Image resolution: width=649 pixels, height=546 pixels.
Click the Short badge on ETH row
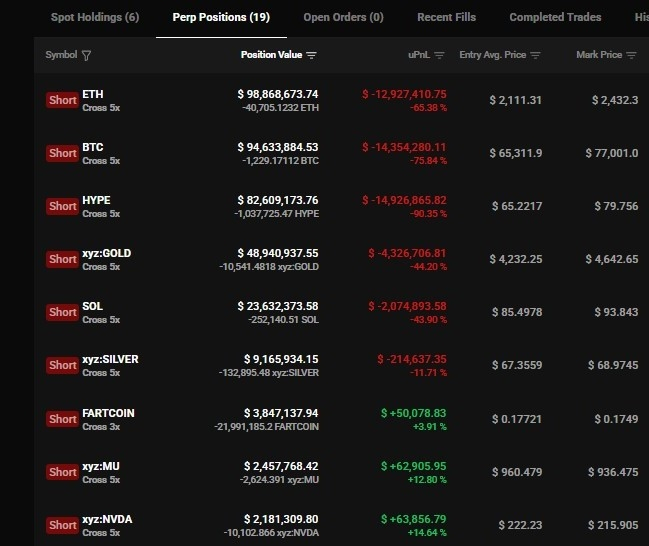(62, 100)
